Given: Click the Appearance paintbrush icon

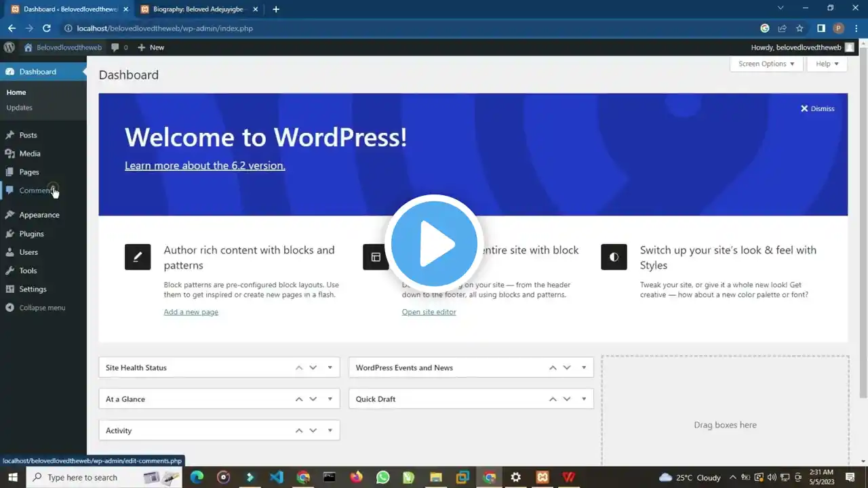Looking at the screenshot, I should [x=9, y=215].
